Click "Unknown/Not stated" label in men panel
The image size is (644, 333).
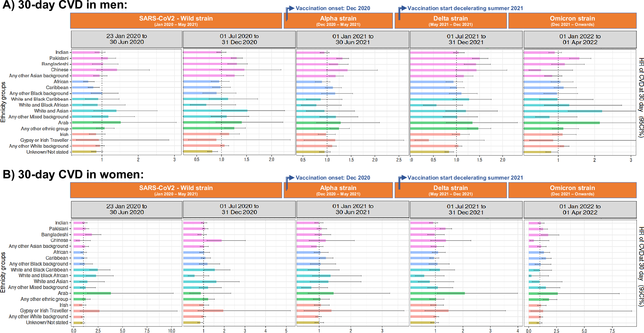(x=47, y=152)
